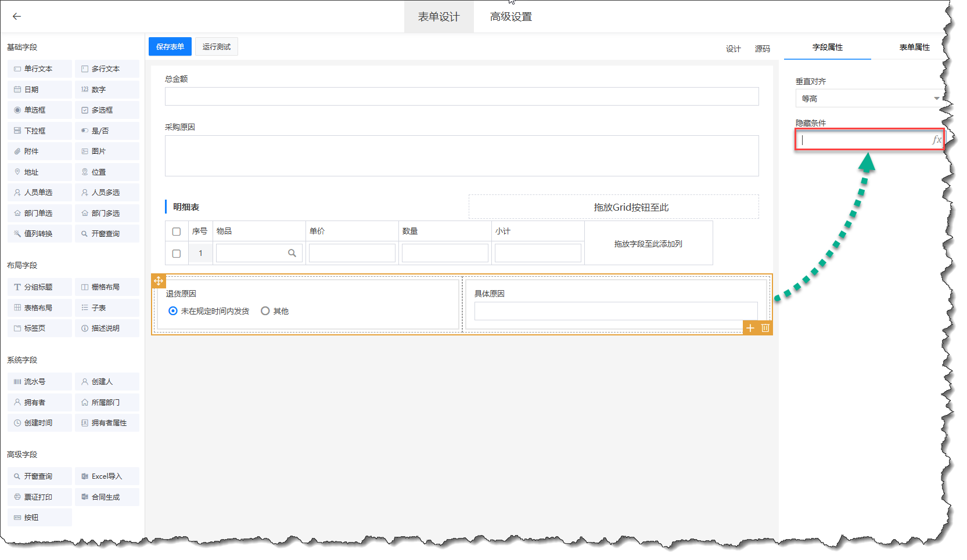Click the 总金额 input field
The image size is (967, 560).
pyautogui.click(x=461, y=96)
